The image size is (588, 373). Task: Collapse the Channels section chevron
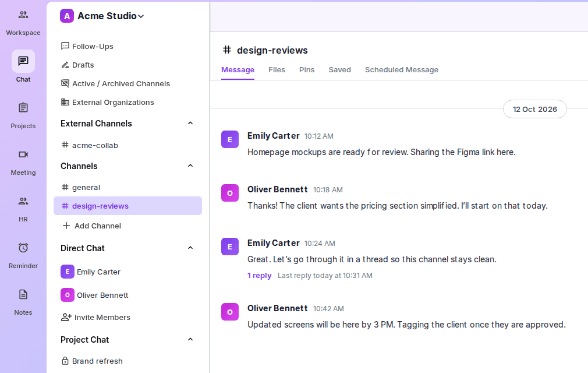click(x=190, y=166)
